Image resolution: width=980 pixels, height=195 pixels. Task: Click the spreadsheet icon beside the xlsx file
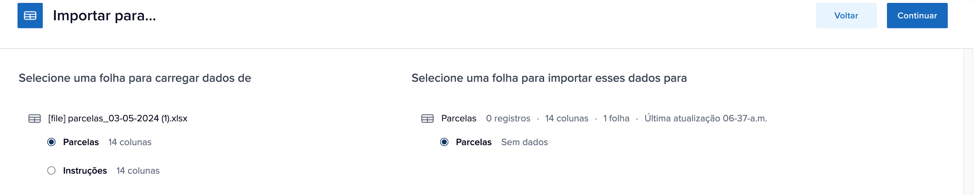point(34,119)
